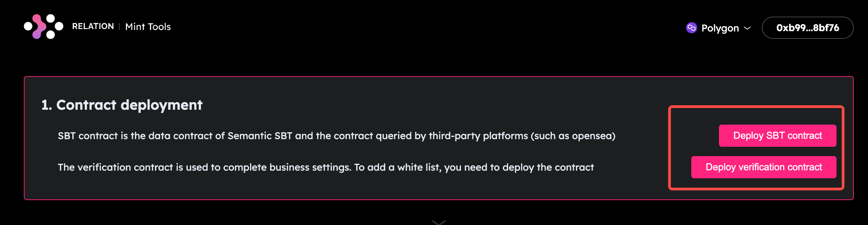The height and width of the screenshot is (225, 868).
Task: Click divider between RELATION and Mint Tools
Action: [x=119, y=27]
